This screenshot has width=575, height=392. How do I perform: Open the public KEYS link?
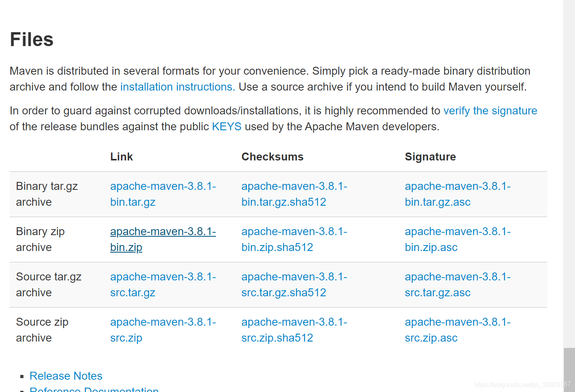[227, 127]
